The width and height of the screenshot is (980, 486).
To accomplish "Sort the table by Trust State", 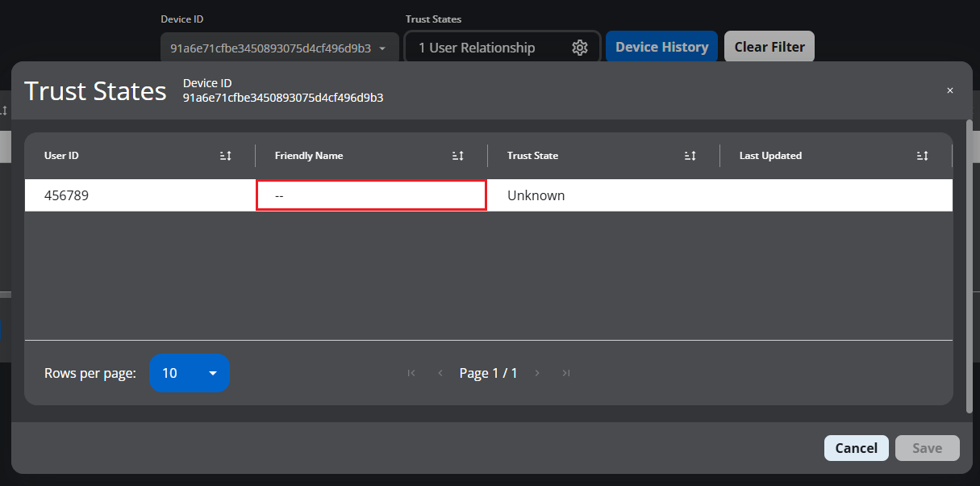I will (690, 156).
